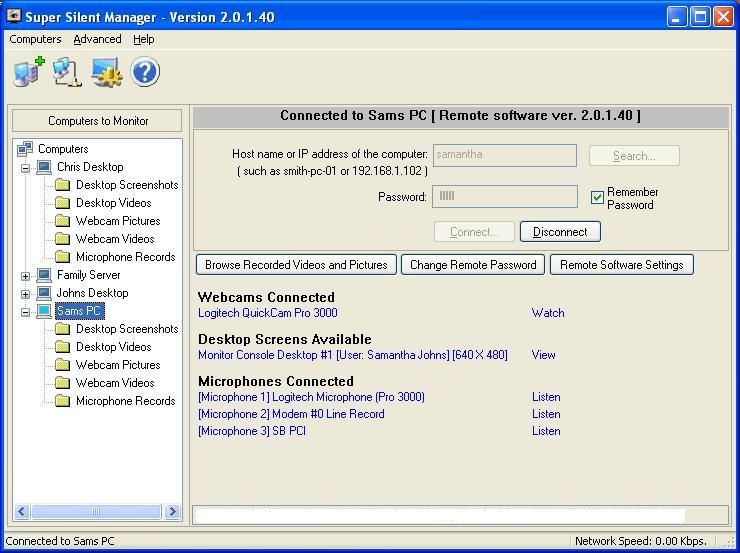The width and height of the screenshot is (740, 553).
Task: Toggle the Remember Password checkbox
Action: pyautogui.click(x=597, y=198)
